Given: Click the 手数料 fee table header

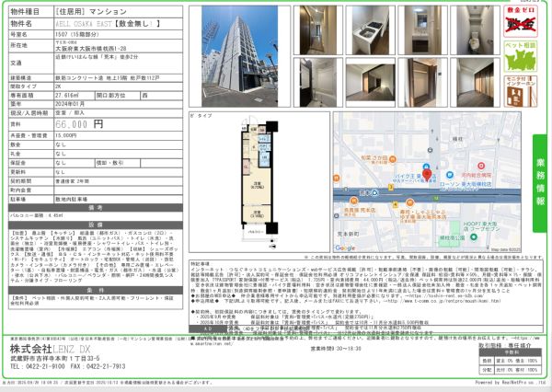Looking at the screenshot, I should click(511, 352).
